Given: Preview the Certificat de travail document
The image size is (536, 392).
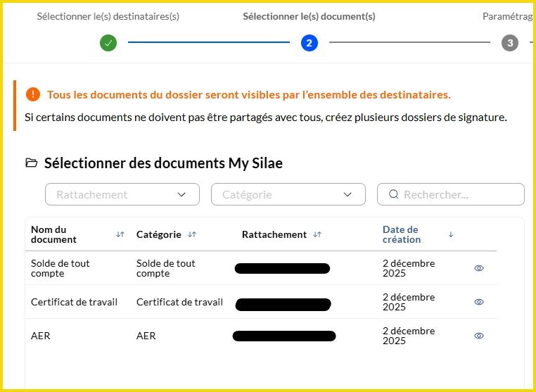Looking at the screenshot, I should pyautogui.click(x=479, y=302).
